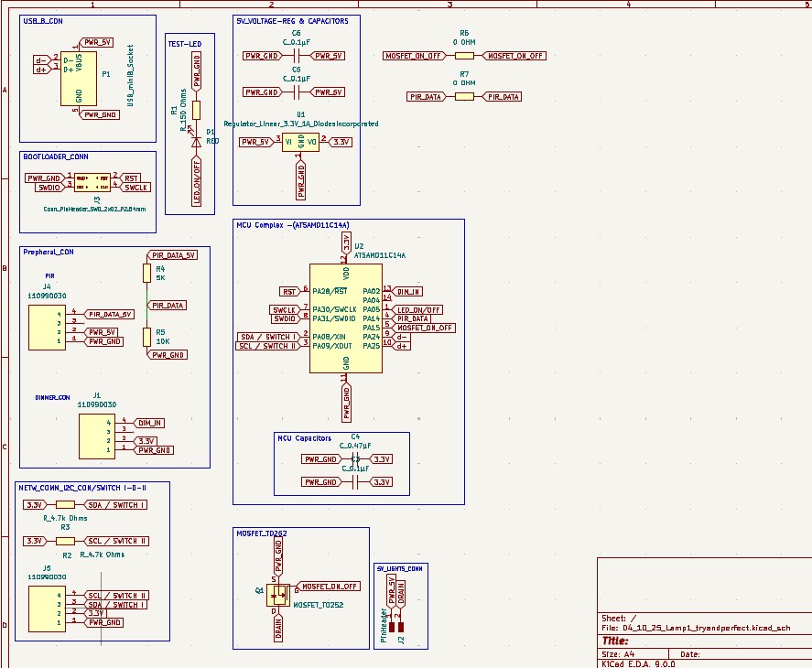
Task: Select the P1 USB miniB socket symbol
Action: (x=79, y=79)
